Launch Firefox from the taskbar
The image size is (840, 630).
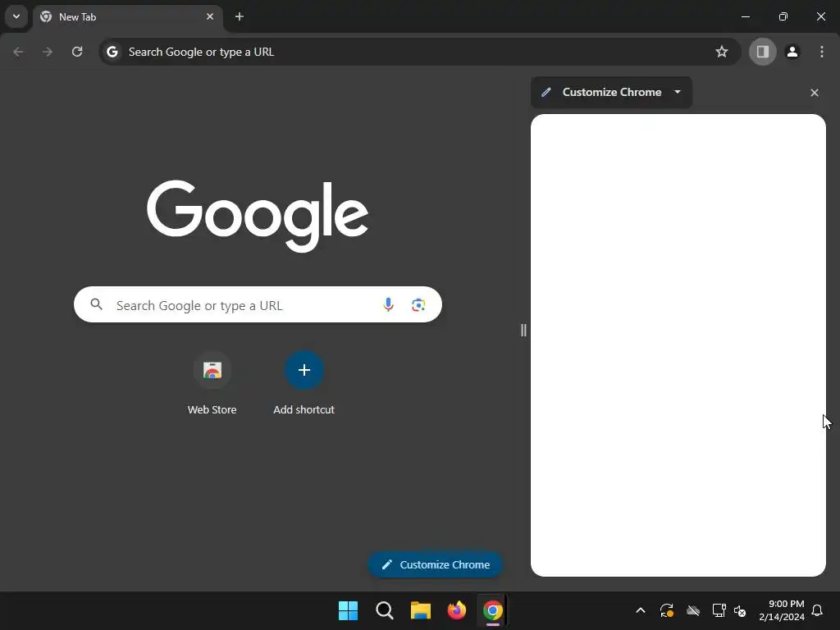[x=457, y=610]
